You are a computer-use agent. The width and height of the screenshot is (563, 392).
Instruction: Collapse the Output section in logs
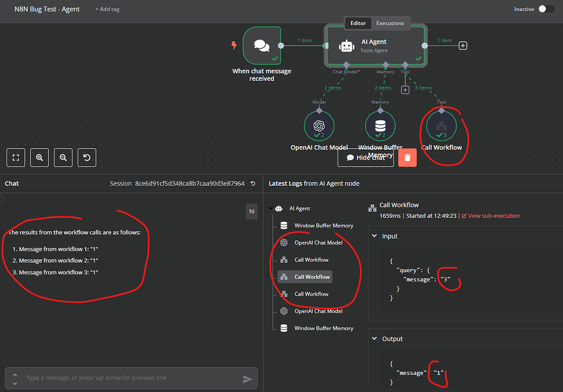pos(375,339)
